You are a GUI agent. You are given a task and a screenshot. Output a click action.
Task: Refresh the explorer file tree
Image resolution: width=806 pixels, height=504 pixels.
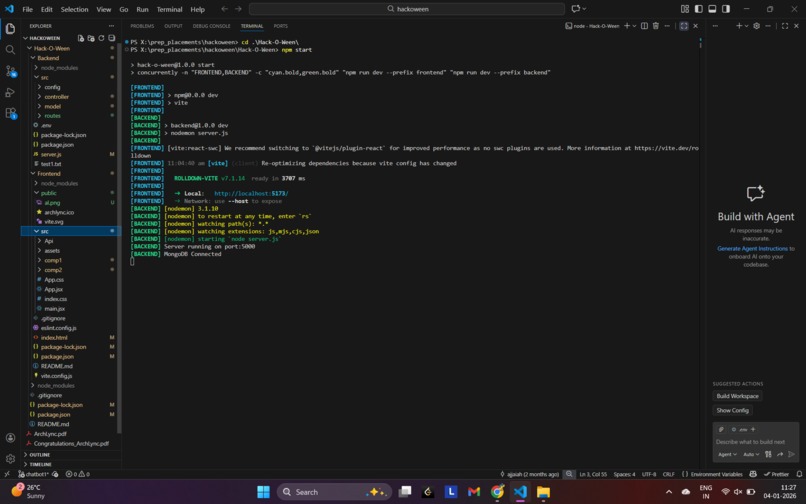click(x=101, y=38)
